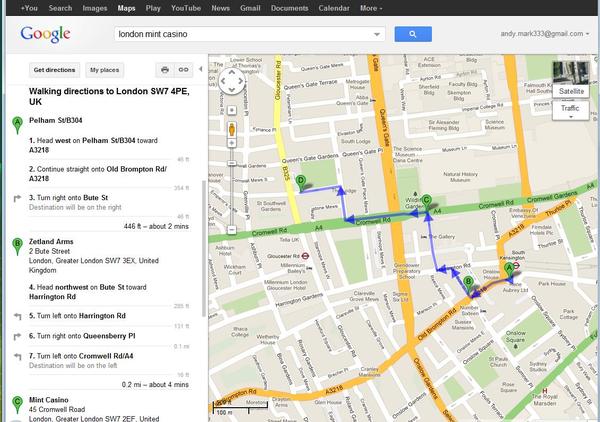The width and height of the screenshot is (600, 422).
Task: Click marker B beside Zetland Arms
Action: tap(17, 246)
